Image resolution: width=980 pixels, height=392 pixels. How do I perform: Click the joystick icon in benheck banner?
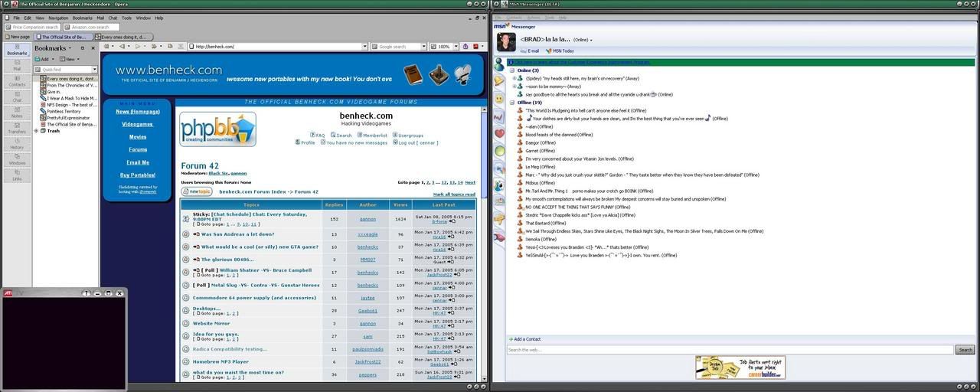439,74
